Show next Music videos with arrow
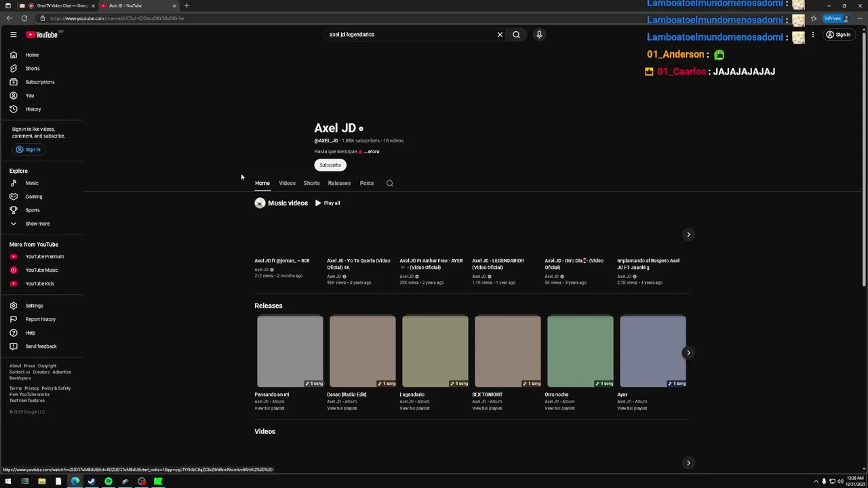 (x=688, y=235)
